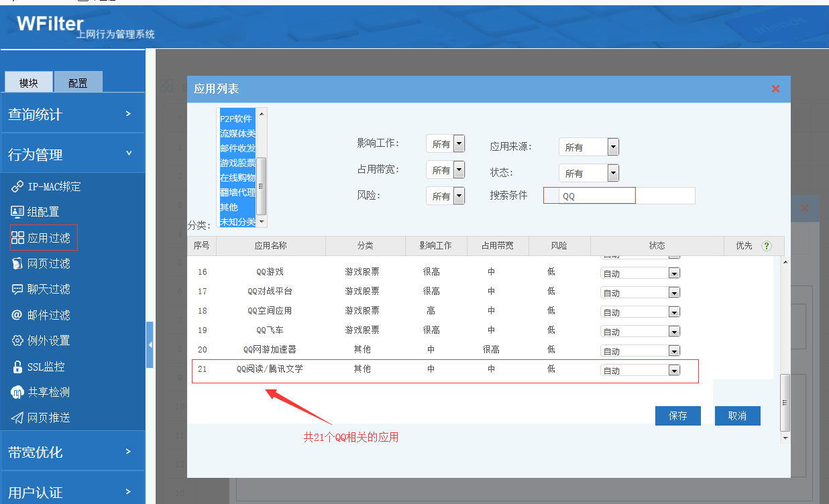This screenshot has width=829, height=504.
Task: Click the 搜索条件 input field
Action: click(597, 196)
